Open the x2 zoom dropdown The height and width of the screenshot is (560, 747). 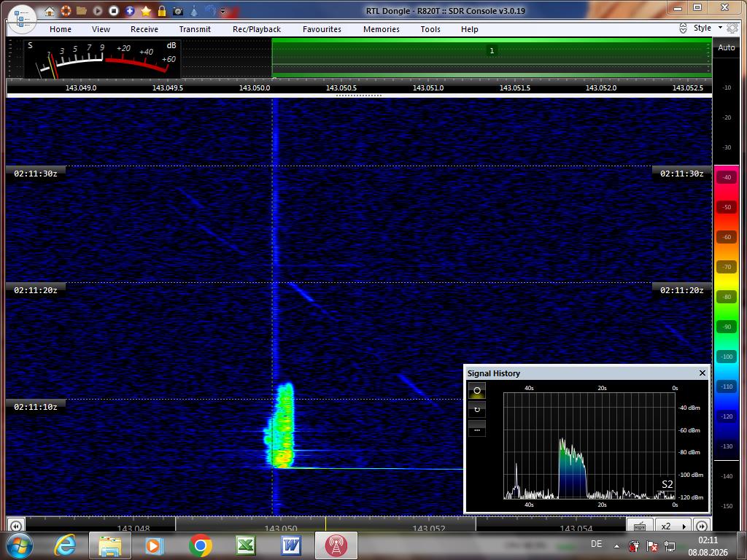673,526
